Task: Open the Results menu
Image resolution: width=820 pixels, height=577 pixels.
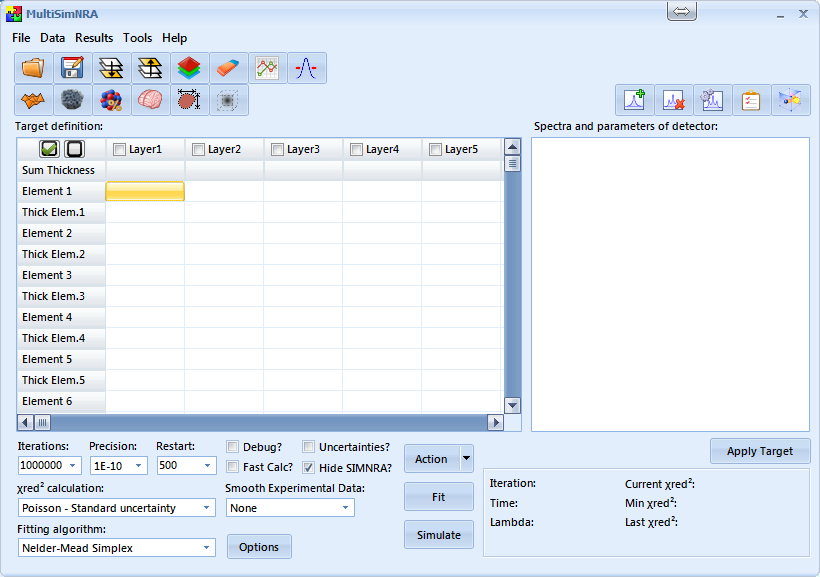Action: point(94,38)
